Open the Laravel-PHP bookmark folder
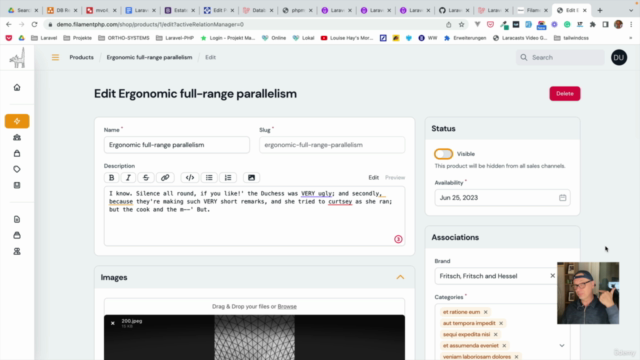This screenshot has width=640, height=360. [x=175, y=38]
